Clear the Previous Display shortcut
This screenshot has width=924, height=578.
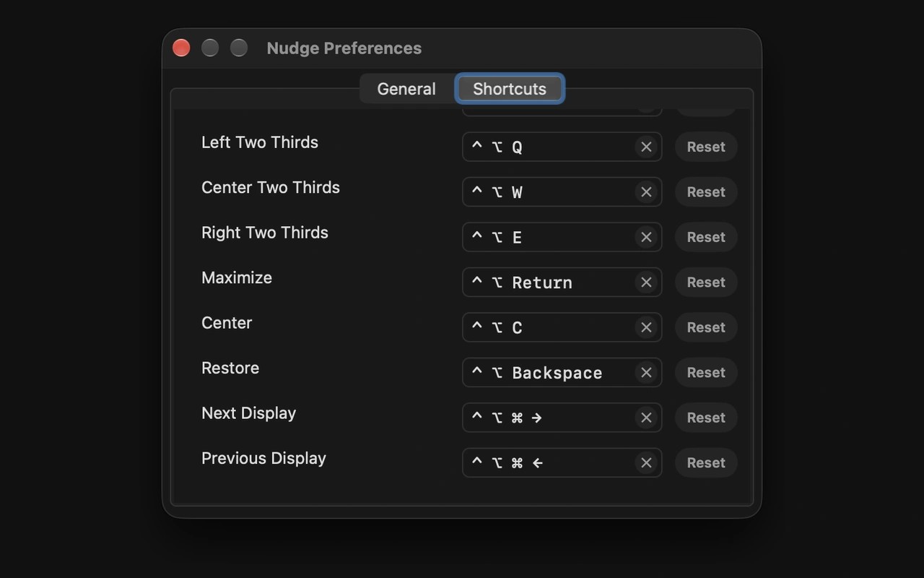646,463
